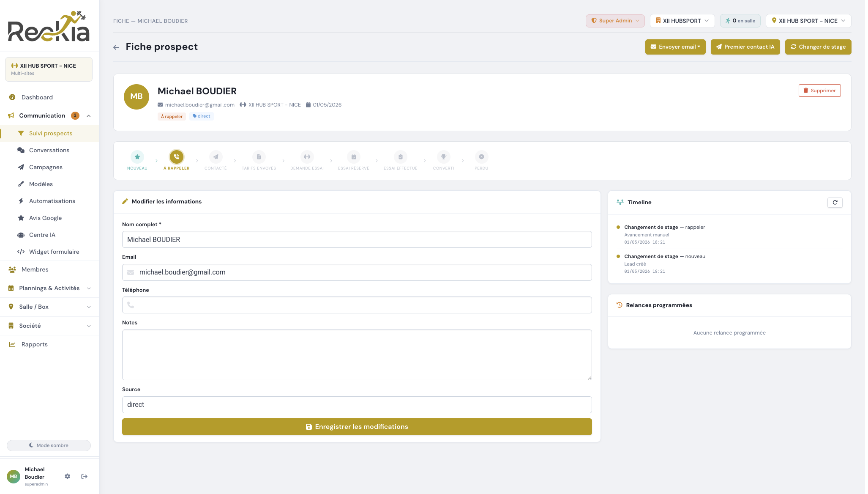The width and height of the screenshot is (868, 494).
Task: Delete prospect with Supprimer button
Action: pyautogui.click(x=819, y=91)
